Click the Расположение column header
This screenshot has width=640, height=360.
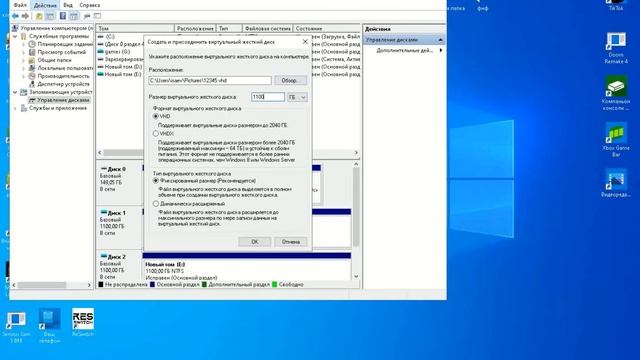click(195, 29)
